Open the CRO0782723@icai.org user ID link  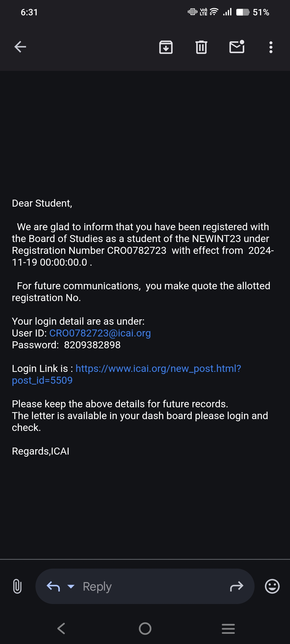point(100,333)
